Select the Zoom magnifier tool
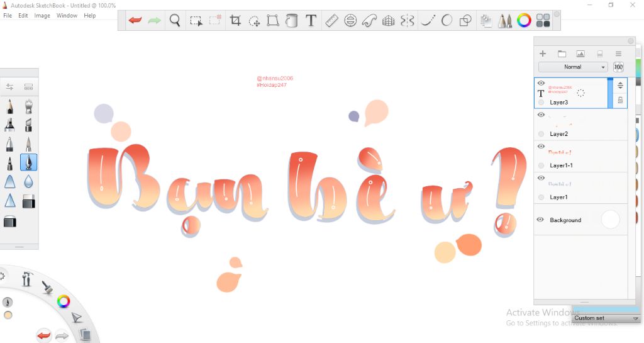 point(175,20)
